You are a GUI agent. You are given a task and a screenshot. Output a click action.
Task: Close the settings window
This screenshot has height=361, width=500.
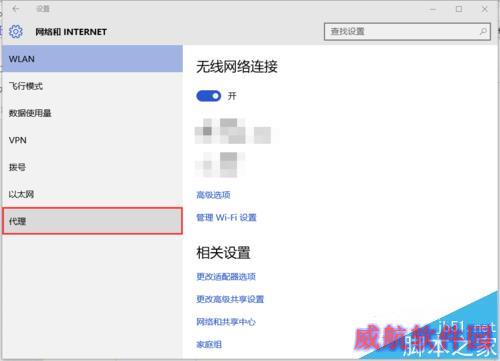(485, 9)
